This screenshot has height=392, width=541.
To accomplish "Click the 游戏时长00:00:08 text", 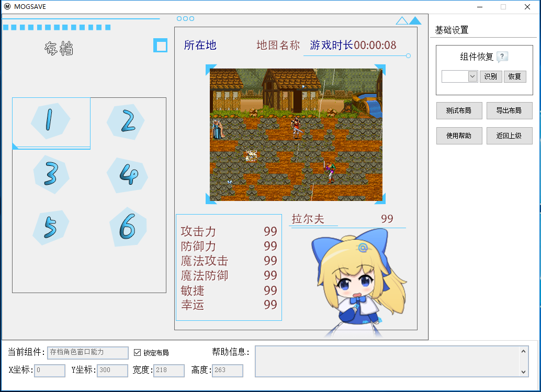I will (x=353, y=45).
